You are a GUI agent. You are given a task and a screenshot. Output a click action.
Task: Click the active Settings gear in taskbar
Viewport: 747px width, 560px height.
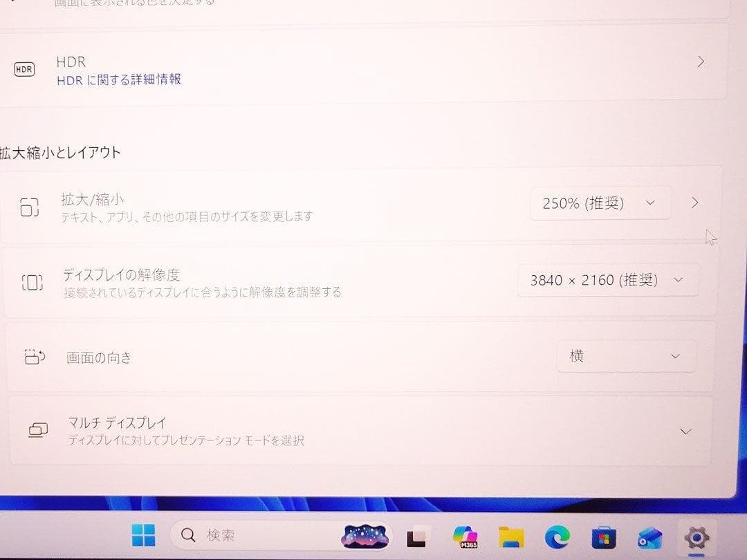697,536
